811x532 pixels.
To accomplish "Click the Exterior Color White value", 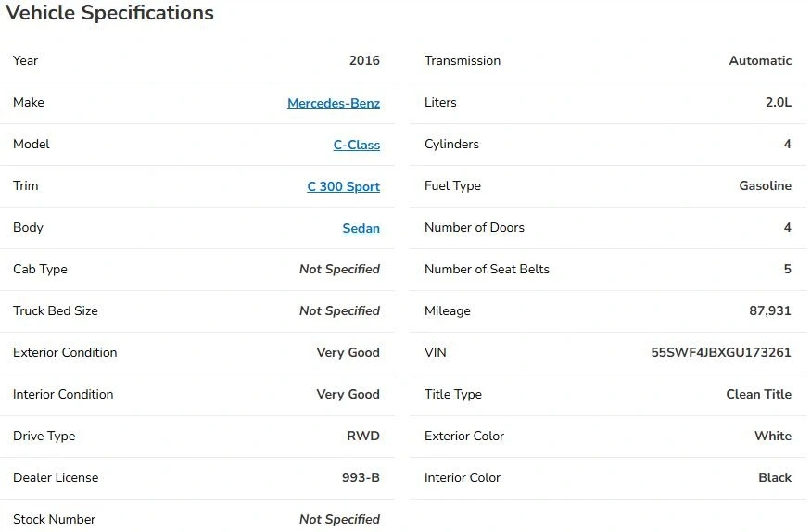I will 773,436.
